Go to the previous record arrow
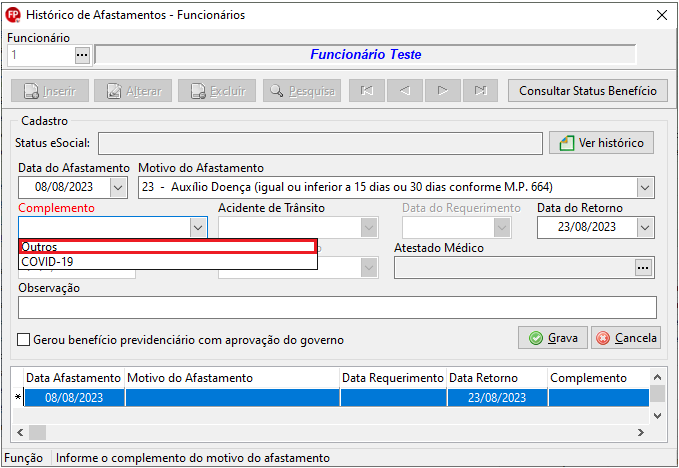679x468 pixels. tap(404, 90)
